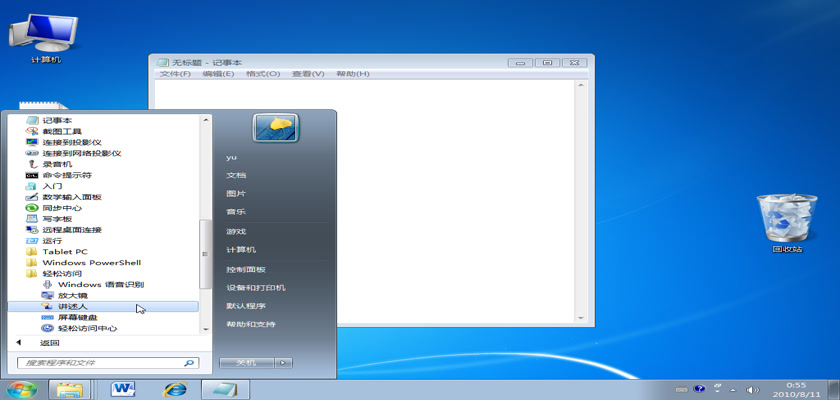The height and width of the screenshot is (400, 840).
Task: Open 命令提示符 (Command Prompt) entry
Action: [x=64, y=175]
